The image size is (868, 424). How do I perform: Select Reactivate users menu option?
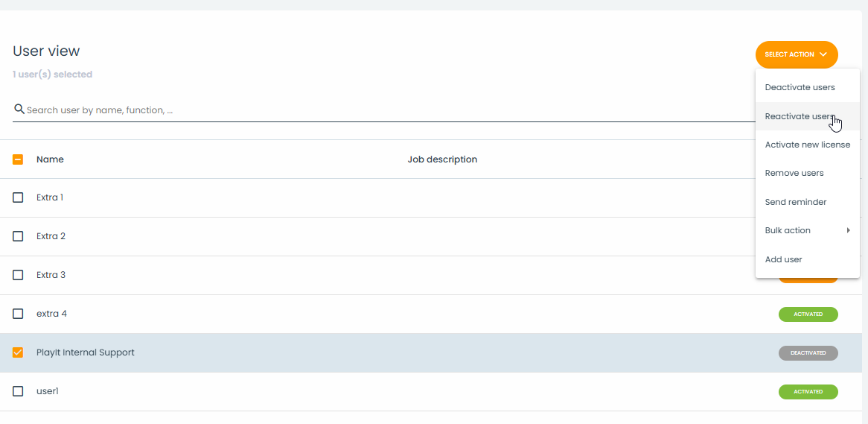coord(800,116)
